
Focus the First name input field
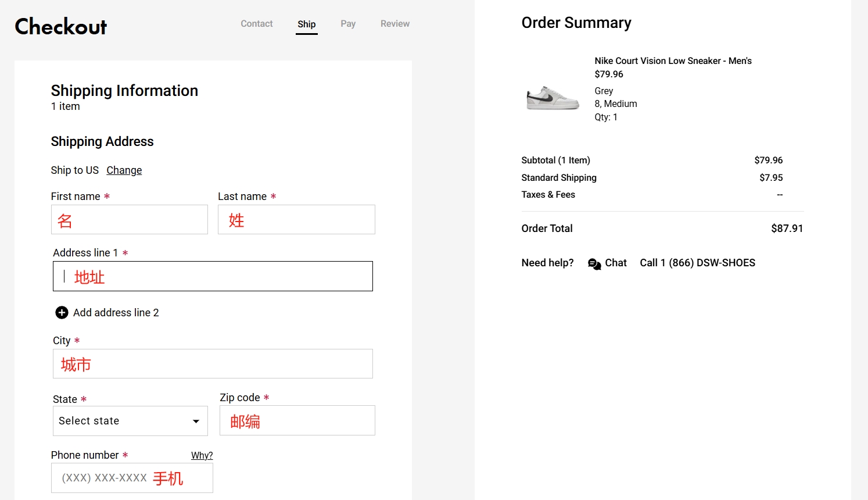129,220
